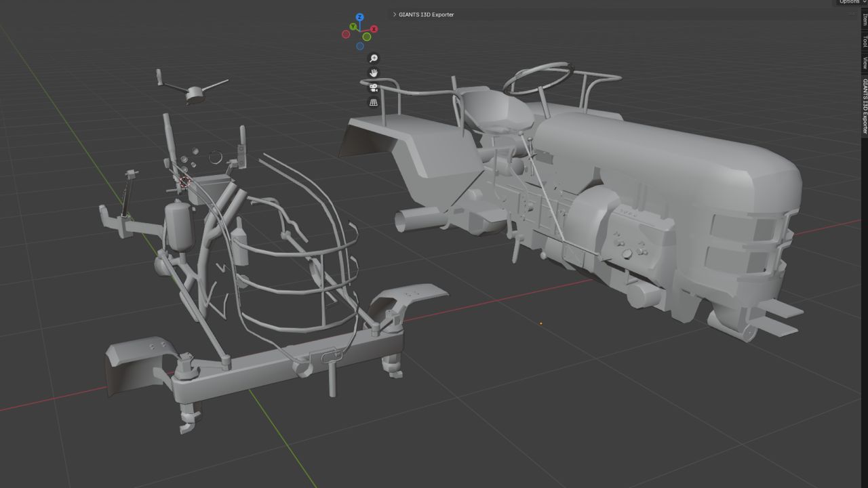The height and width of the screenshot is (488, 868).
Task: Switch to the Tool sidebar tab
Action: click(x=865, y=41)
